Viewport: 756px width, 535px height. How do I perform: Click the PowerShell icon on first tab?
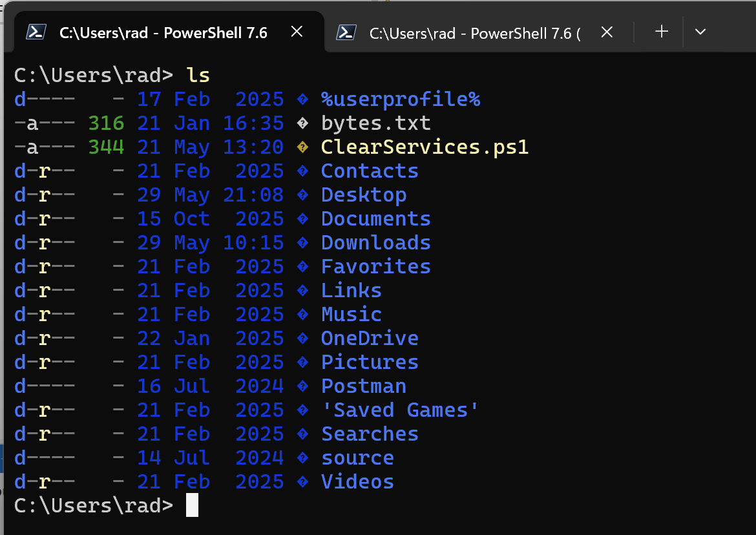(x=36, y=32)
